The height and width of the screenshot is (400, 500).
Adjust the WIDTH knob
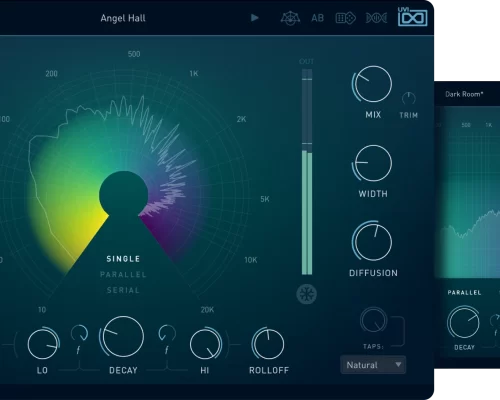click(373, 163)
